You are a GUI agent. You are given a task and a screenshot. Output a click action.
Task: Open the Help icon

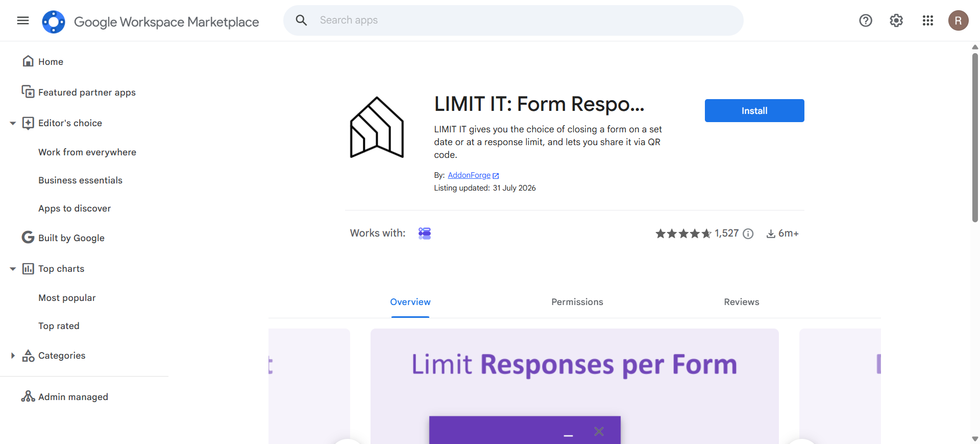[866, 20]
